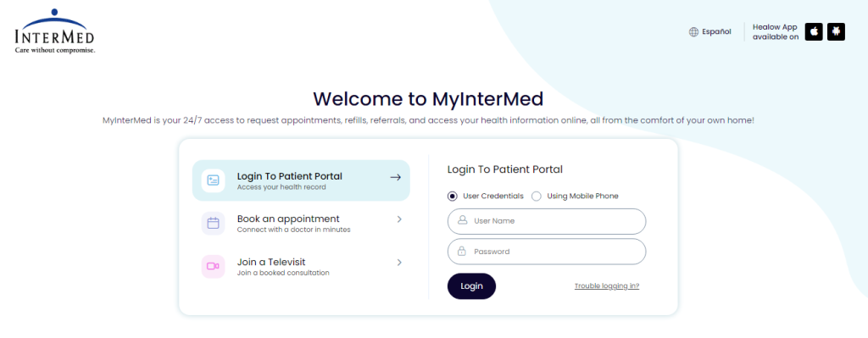Click the user icon in the User Name field
The image size is (868, 338).
click(463, 221)
